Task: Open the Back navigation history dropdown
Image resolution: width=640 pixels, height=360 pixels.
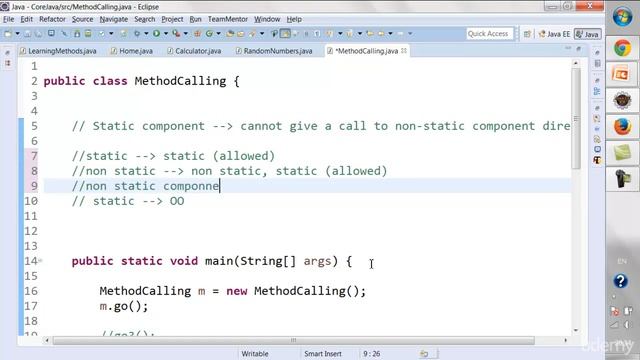Action: pos(391,33)
